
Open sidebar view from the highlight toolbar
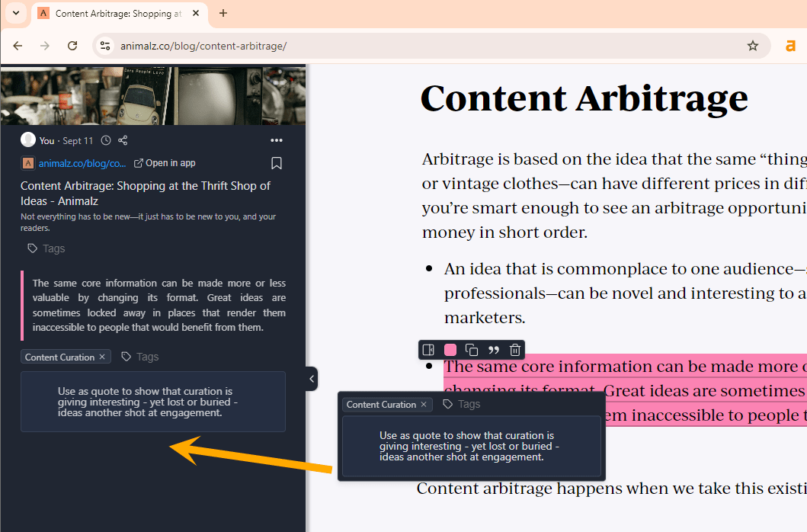[x=428, y=349]
